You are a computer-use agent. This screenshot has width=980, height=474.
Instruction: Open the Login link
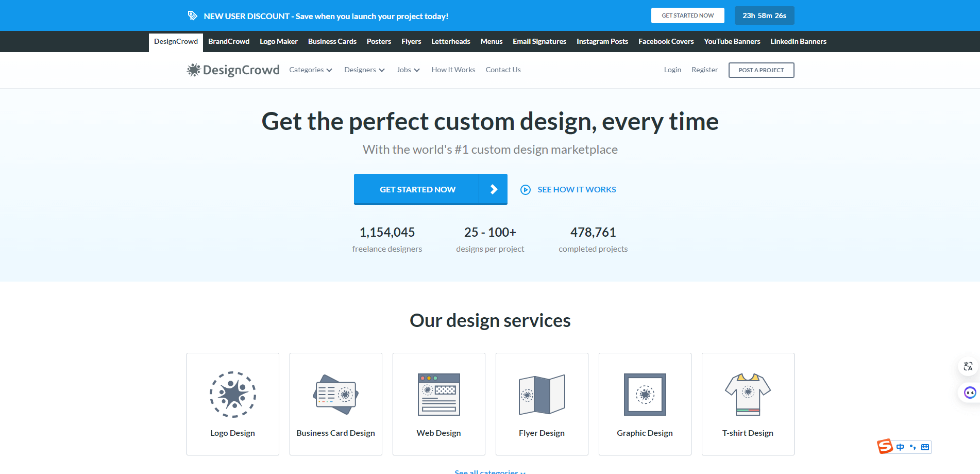pyautogui.click(x=672, y=70)
